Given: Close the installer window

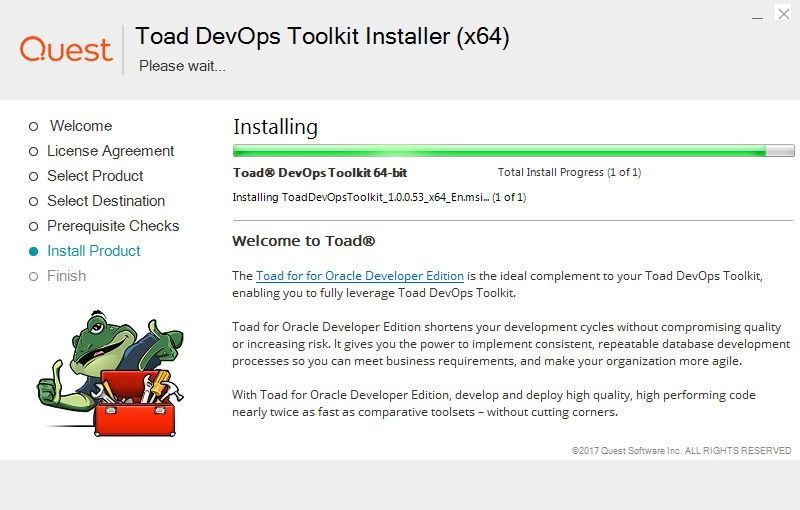Looking at the screenshot, I should (784, 14).
